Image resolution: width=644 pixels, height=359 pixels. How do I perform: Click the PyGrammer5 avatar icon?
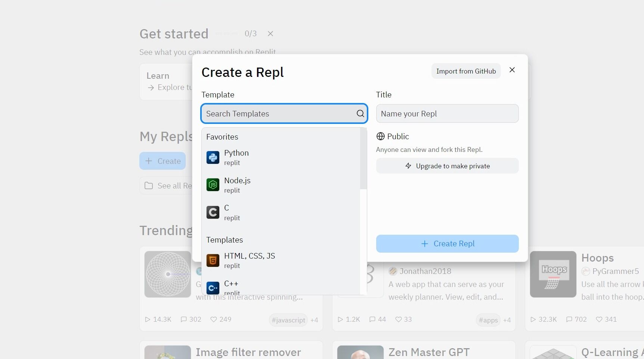tap(586, 271)
